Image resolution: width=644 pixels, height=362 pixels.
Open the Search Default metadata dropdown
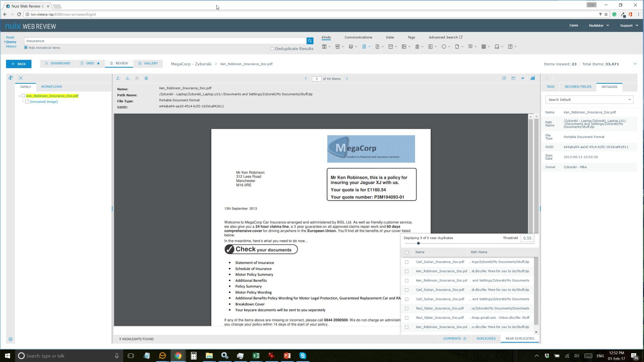[630, 100]
